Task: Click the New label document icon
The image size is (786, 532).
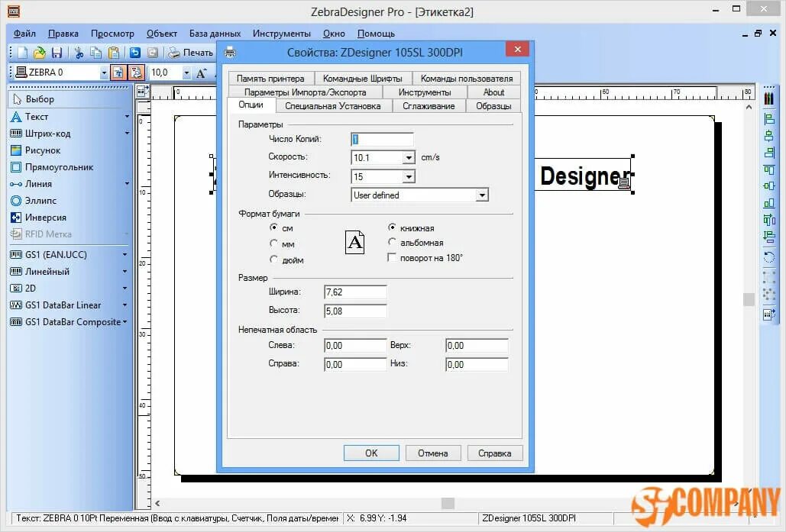Action: [x=23, y=53]
